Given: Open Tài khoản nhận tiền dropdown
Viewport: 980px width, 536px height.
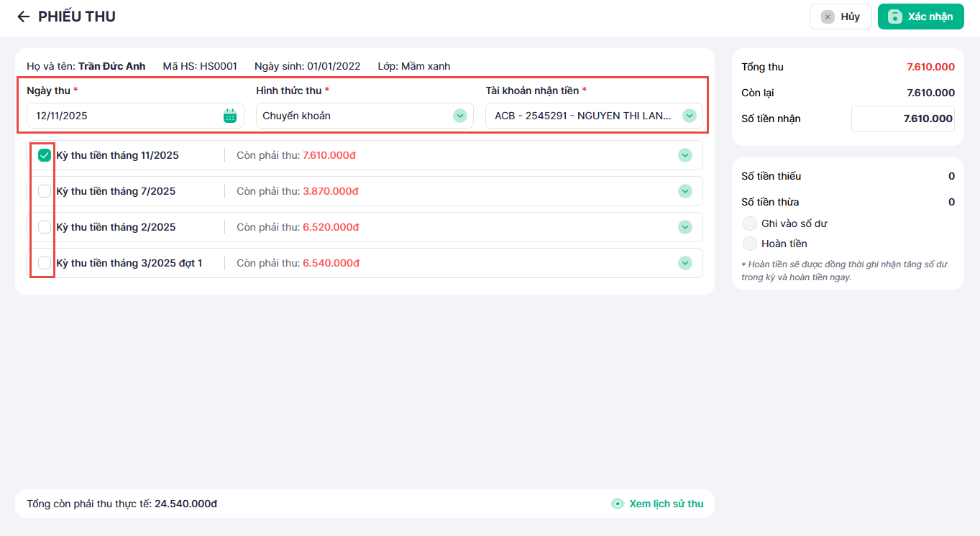Looking at the screenshot, I should coord(689,116).
